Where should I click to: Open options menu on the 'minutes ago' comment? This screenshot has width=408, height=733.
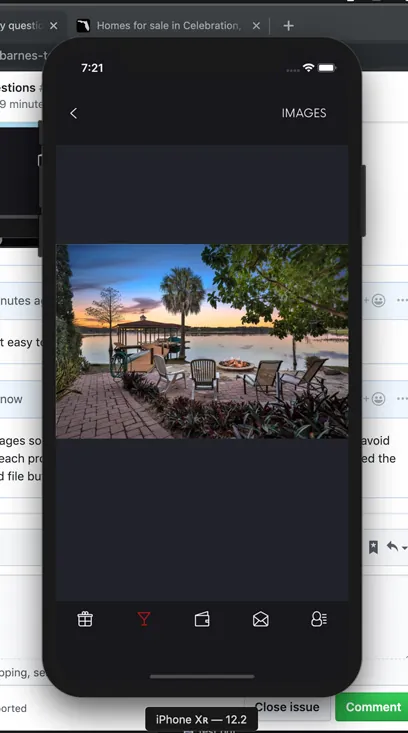click(x=402, y=300)
